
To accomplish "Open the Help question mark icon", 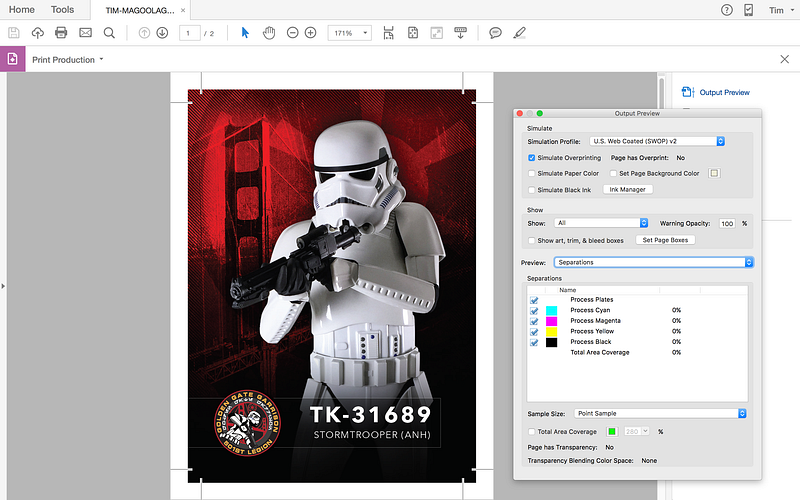I will click(727, 10).
